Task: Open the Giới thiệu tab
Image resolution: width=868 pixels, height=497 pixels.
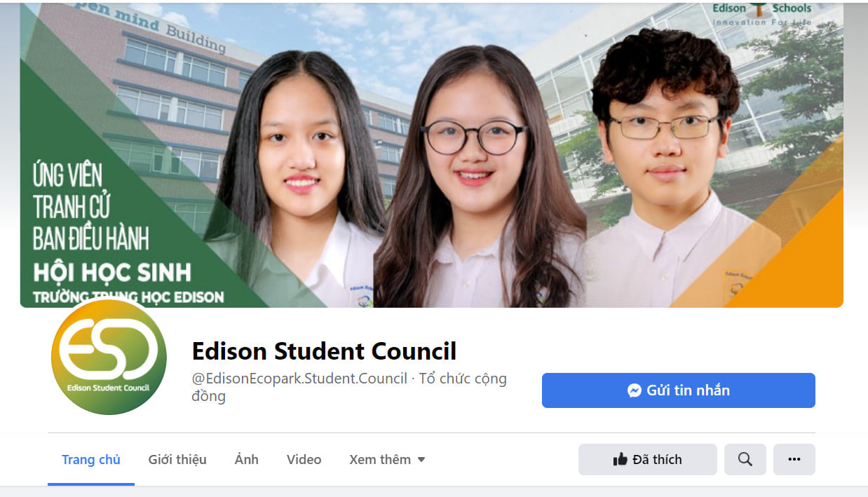Action: [x=177, y=460]
